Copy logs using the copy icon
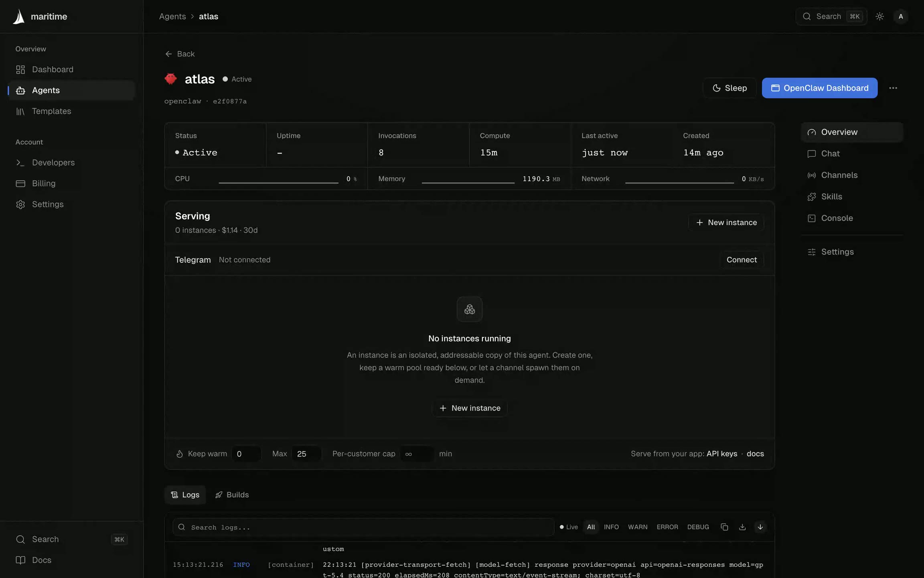The height and width of the screenshot is (578, 924). 724,527
